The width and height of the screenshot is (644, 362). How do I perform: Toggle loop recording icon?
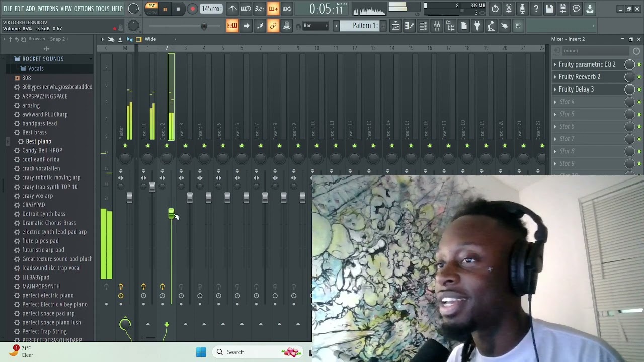[287, 9]
